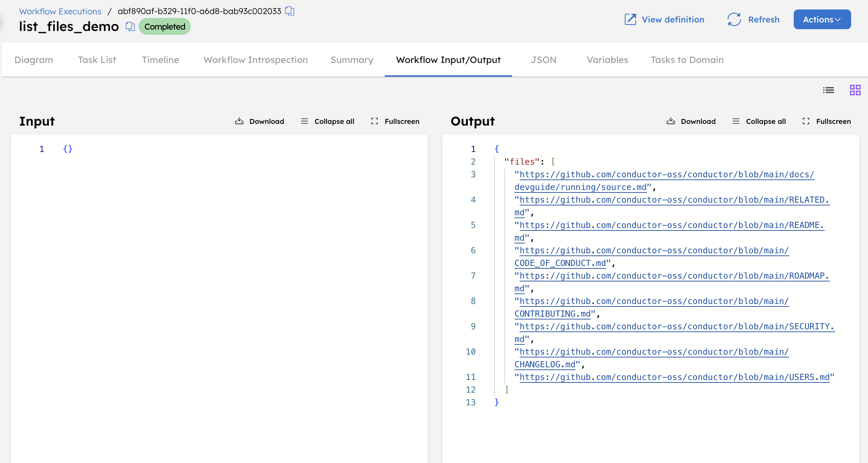Screen dimensions: 868x463
Task: Switch to list view layout
Action: click(829, 90)
